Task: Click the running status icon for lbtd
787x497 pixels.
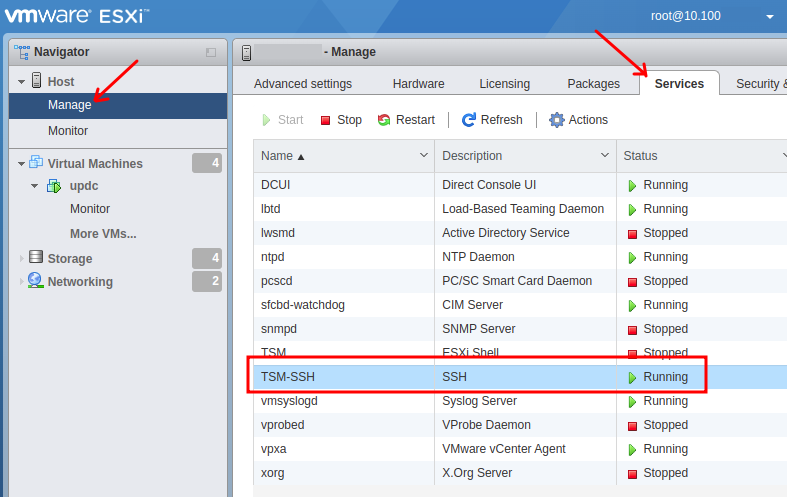Action: 632,210
